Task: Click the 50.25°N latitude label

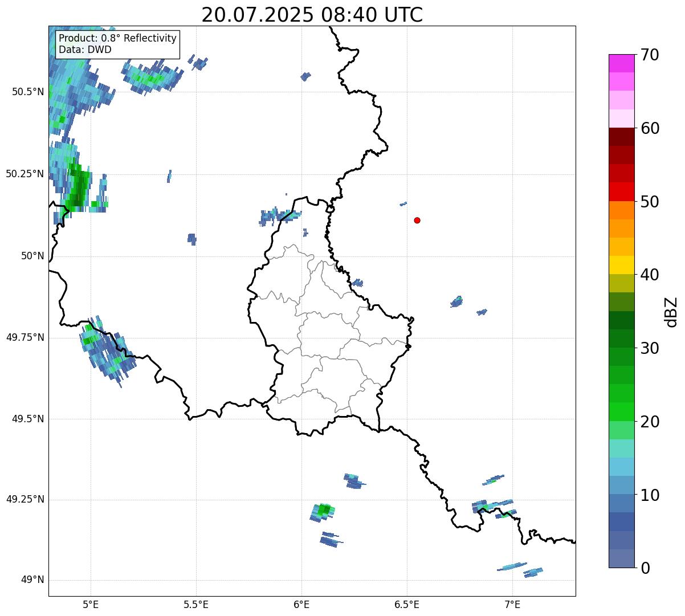Action: pyautogui.click(x=25, y=174)
